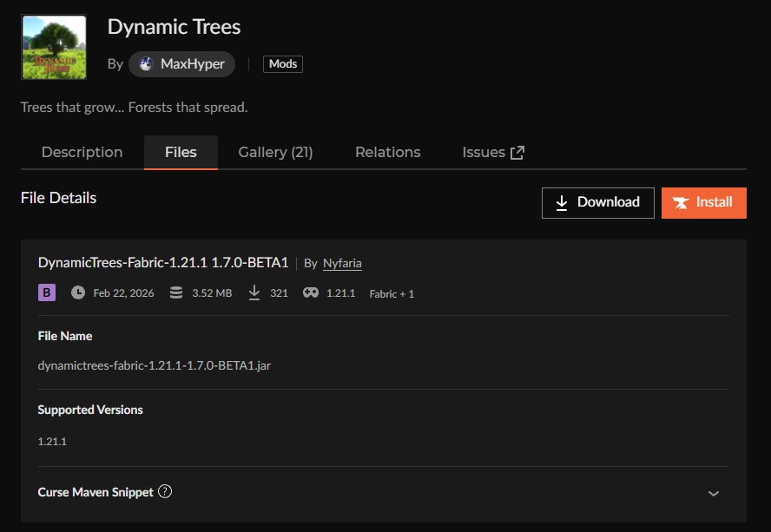The width and height of the screenshot is (771, 532).
Task: Open the Relations tab
Action: coord(387,152)
